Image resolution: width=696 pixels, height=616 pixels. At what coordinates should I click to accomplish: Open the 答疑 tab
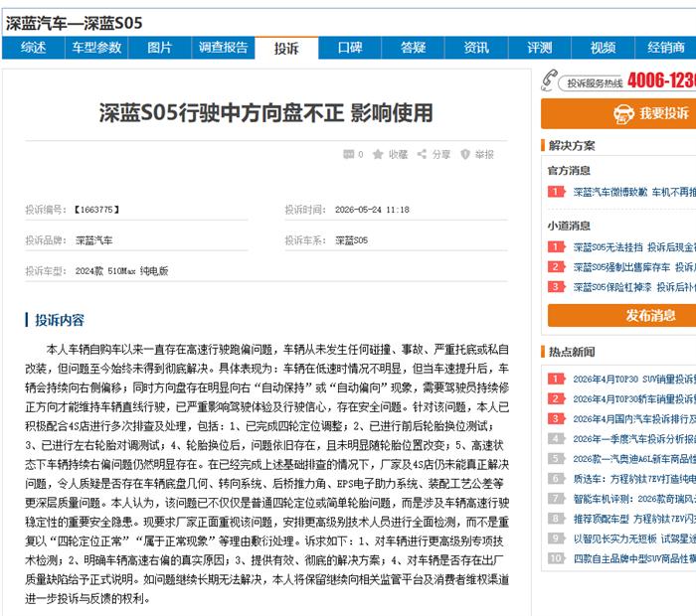coord(413,48)
